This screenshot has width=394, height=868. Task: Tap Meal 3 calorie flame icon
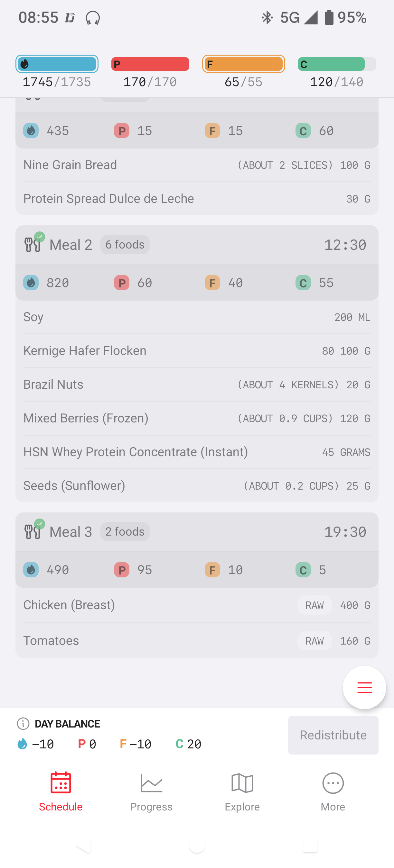(31, 570)
